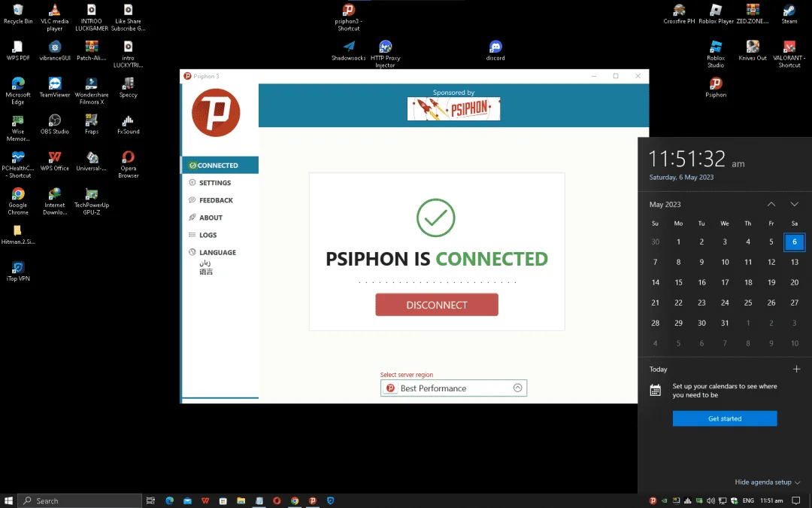The height and width of the screenshot is (508, 812).
Task: Open Psiphon from the taskbar
Action: pos(312,500)
